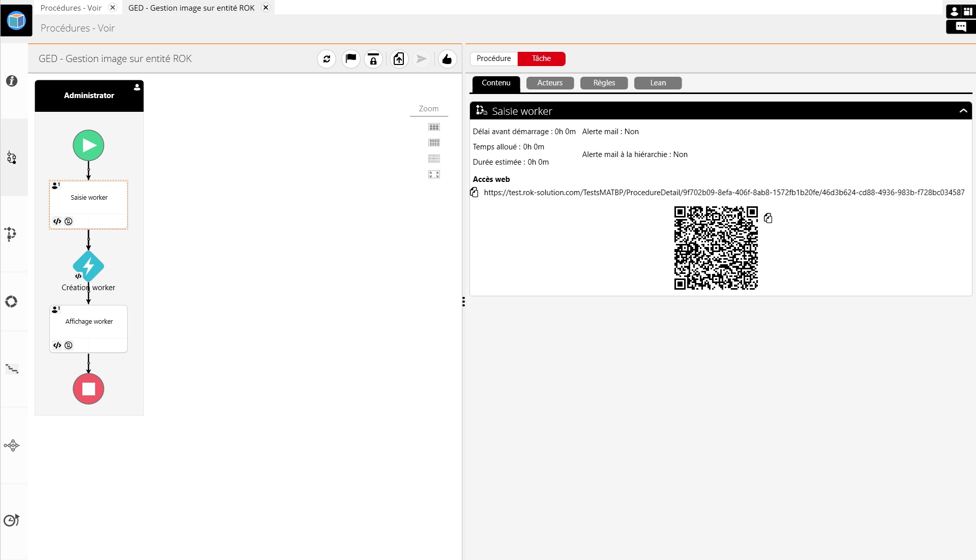Select the medium grid zoom level icon
This screenshot has height=560, width=976.
(x=434, y=143)
